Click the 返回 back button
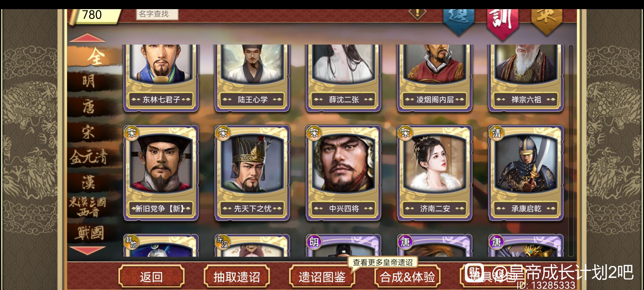The width and height of the screenshot is (644, 290). pyautogui.click(x=151, y=277)
